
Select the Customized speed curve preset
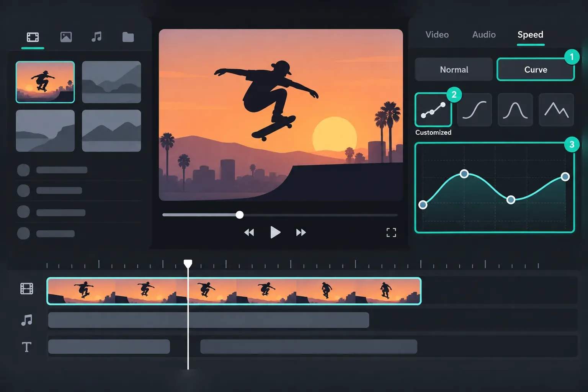[433, 110]
